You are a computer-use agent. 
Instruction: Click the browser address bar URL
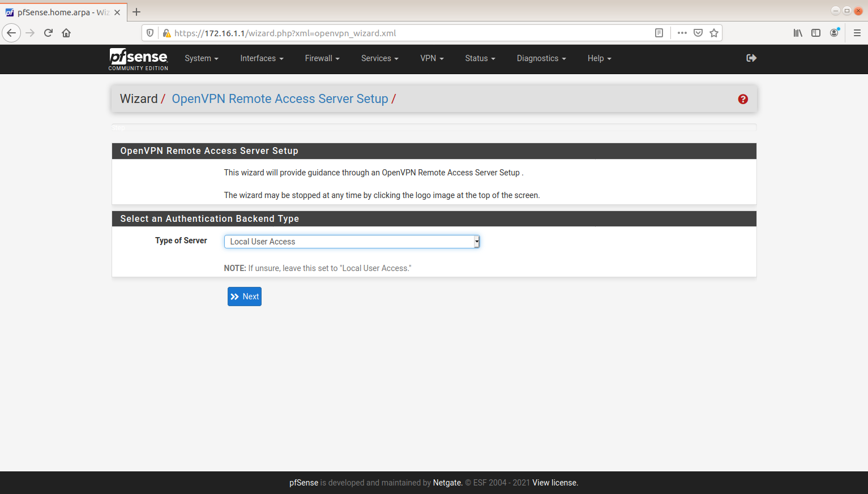tap(285, 33)
